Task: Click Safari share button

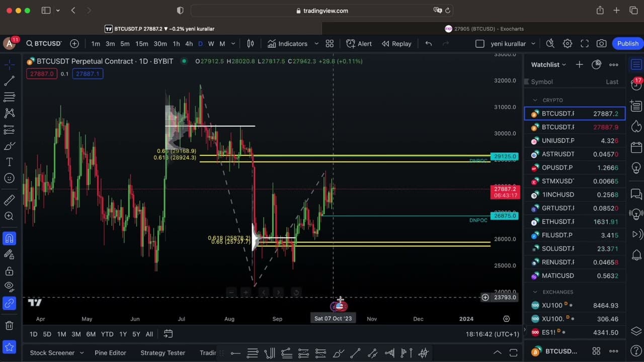Action: click(x=600, y=11)
